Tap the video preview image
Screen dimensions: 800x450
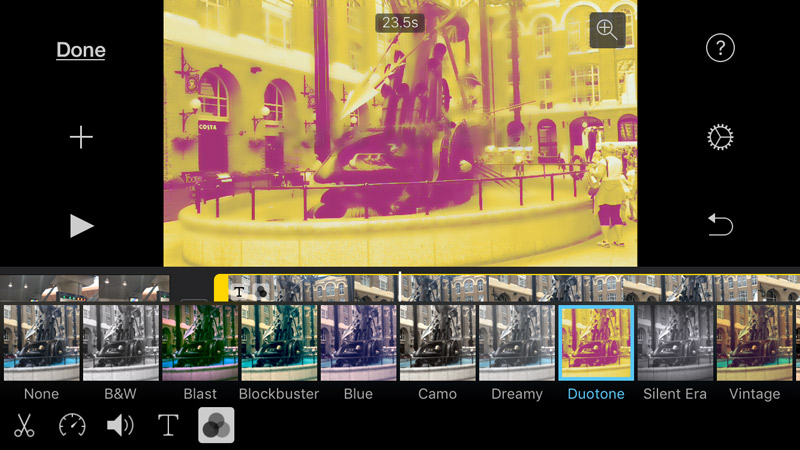(400, 133)
